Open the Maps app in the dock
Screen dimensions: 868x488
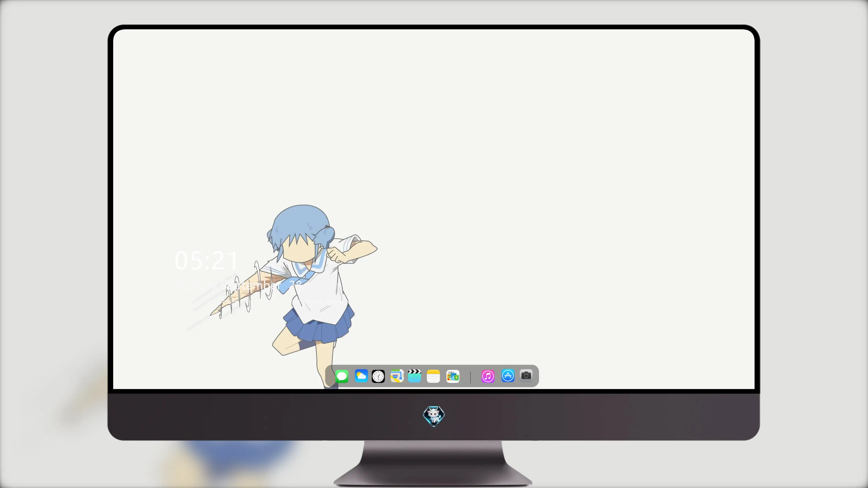tap(397, 376)
